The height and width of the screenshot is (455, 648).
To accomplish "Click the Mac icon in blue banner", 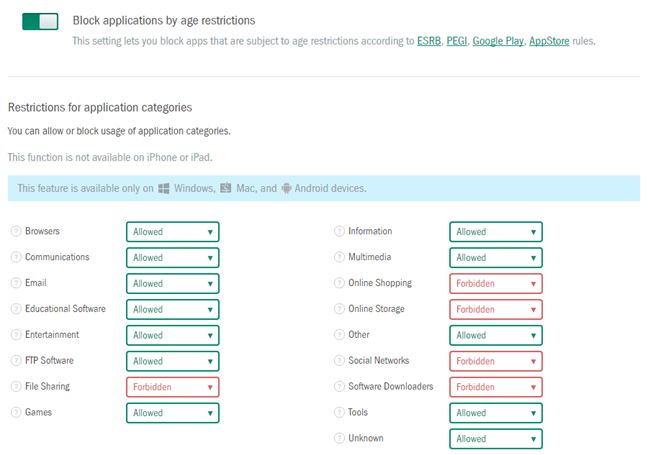I will (226, 188).
